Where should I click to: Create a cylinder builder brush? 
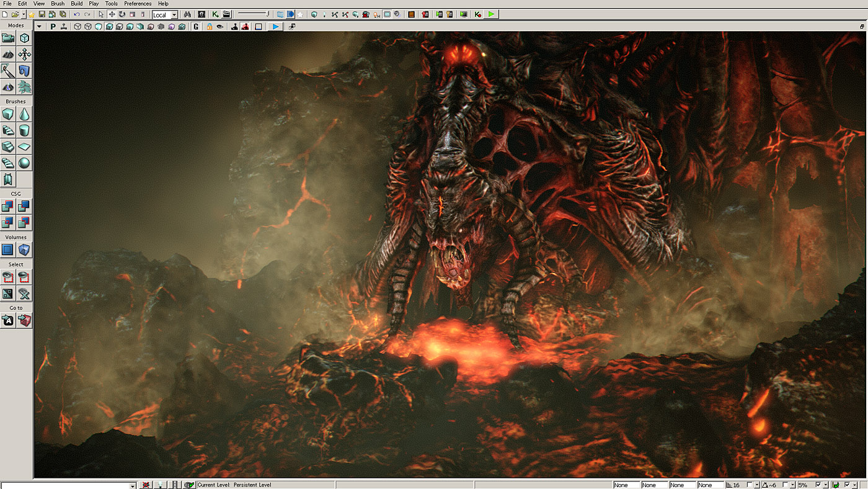pyautogui.click(x=24, y=130)
